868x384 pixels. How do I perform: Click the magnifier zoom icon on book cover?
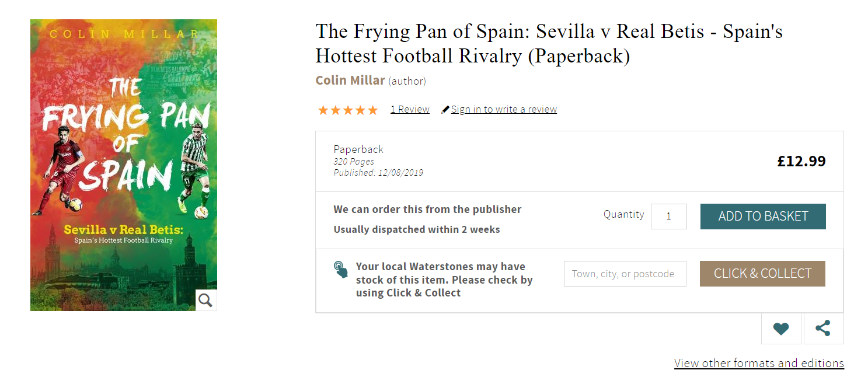click(205, 300)
